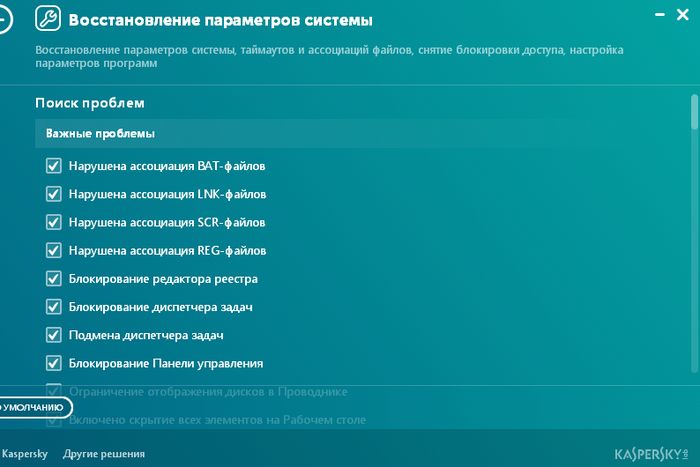The image size is (700, 467).
Task: Click the wrench system restore icon
Action: click(x=48, y=18)
